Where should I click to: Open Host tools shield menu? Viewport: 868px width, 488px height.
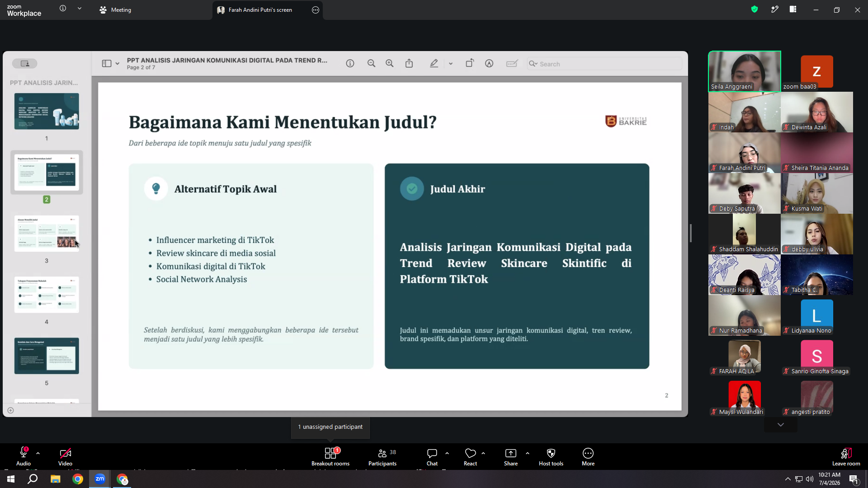coord(551,456)
